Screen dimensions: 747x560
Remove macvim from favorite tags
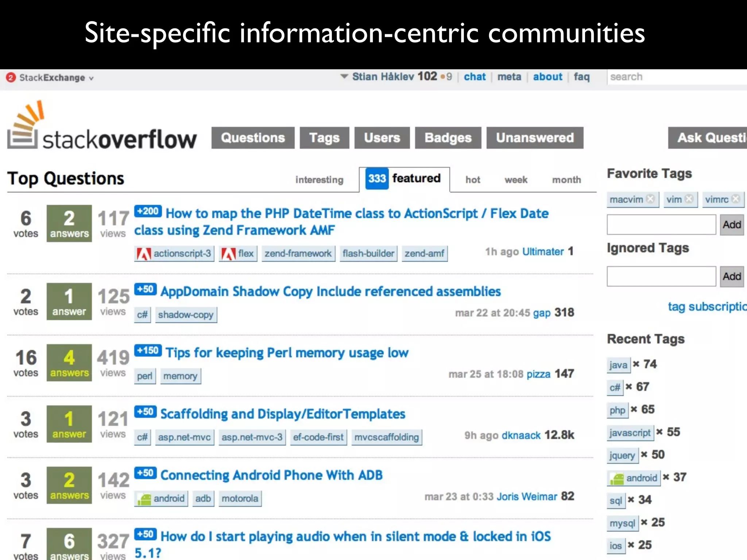pos(650,199)
